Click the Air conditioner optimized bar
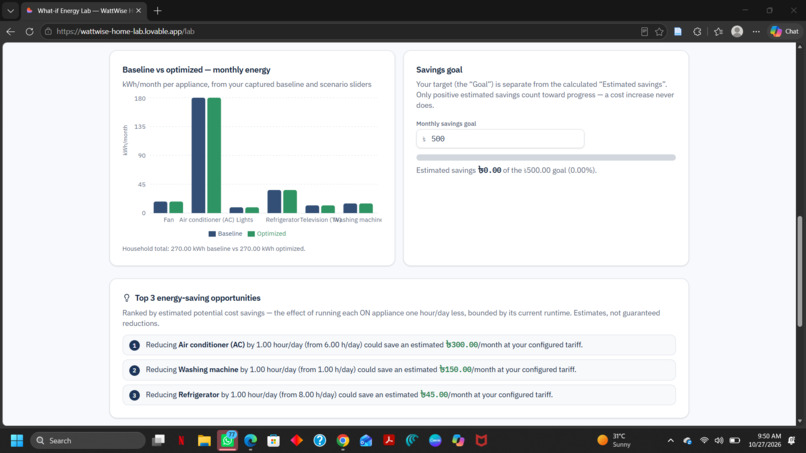This screenshot has height=453, width=806. click(x=214, y=155)
